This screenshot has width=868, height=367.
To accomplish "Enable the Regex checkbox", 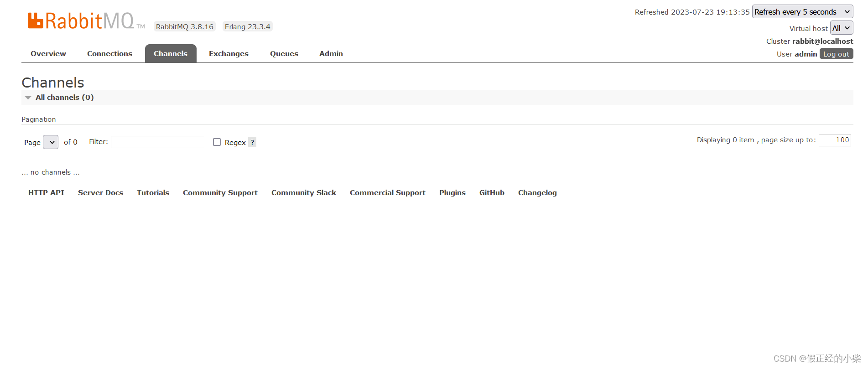I will pos(217,142).
